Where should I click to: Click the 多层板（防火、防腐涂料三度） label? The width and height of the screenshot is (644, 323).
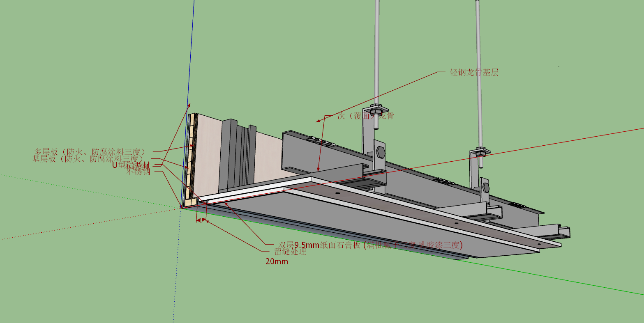tap(90, 151)
